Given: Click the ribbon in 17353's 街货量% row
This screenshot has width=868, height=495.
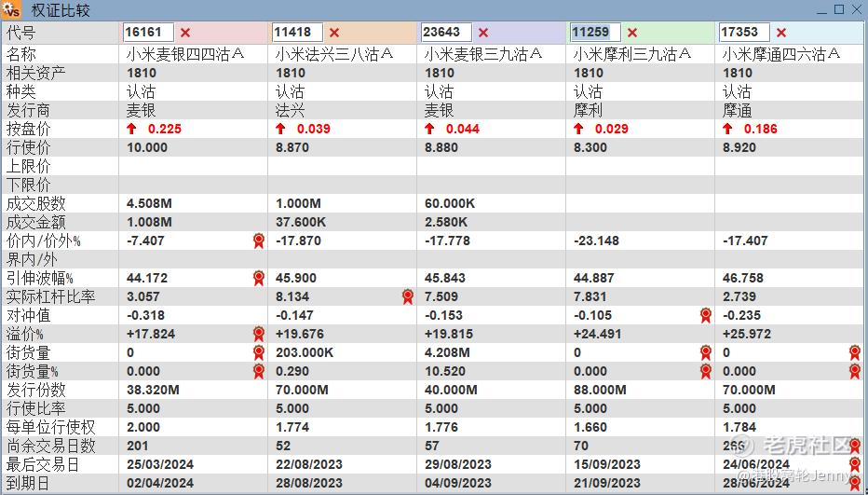Looking at the screenshot, I should pyautogui.click(x=855, y=371).
